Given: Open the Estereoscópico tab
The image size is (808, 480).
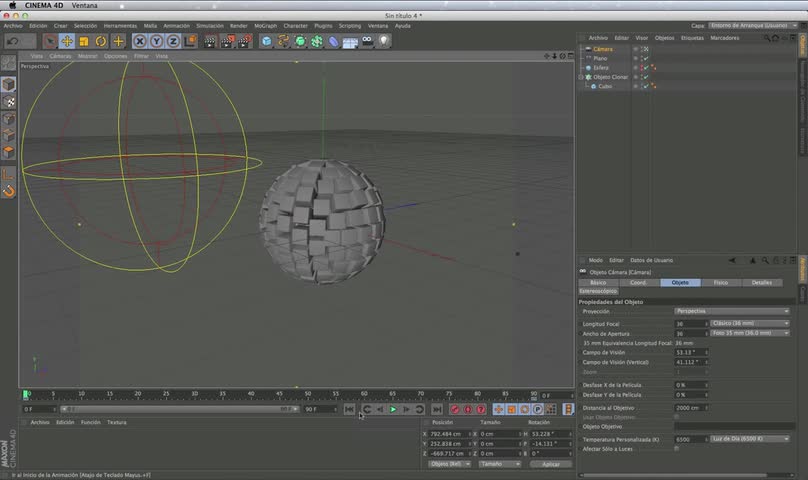Looking at the screenshot, I should 598,291.
